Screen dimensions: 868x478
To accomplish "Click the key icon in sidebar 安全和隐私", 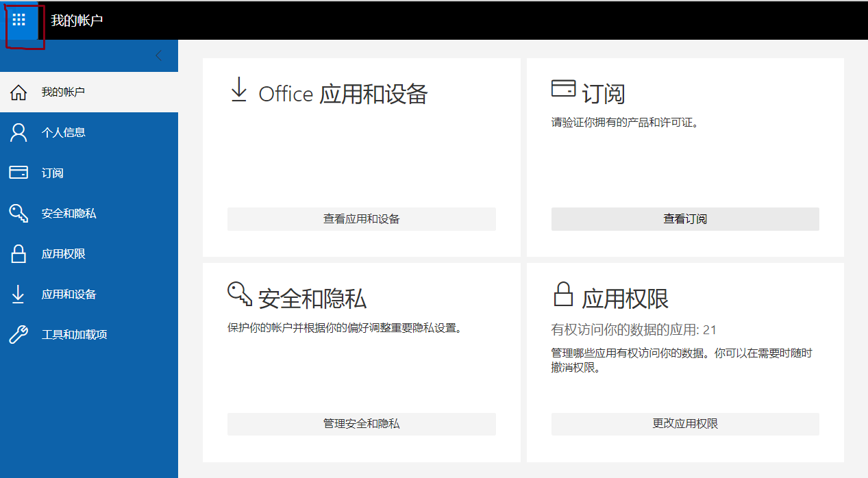I will (18, 213).
